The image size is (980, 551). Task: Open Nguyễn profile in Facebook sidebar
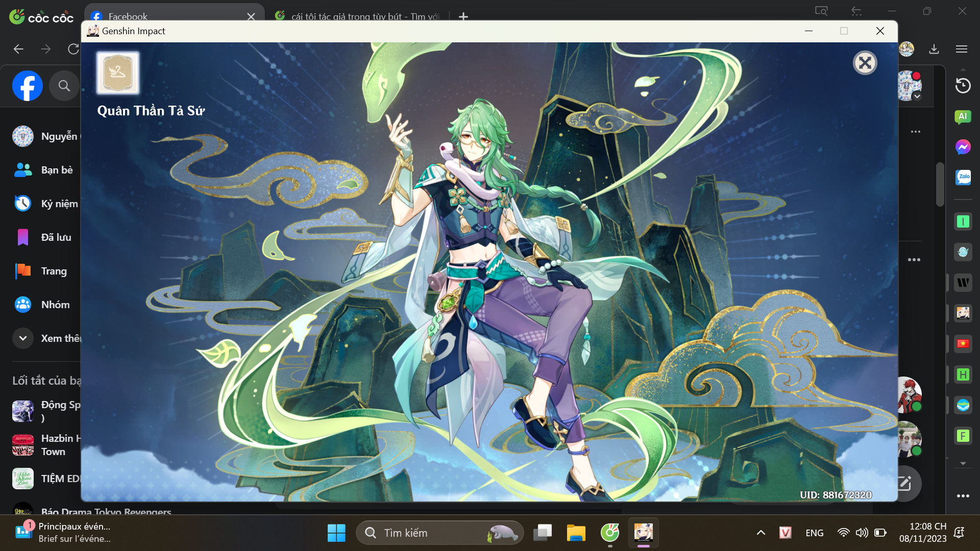(x=46, y=136)
